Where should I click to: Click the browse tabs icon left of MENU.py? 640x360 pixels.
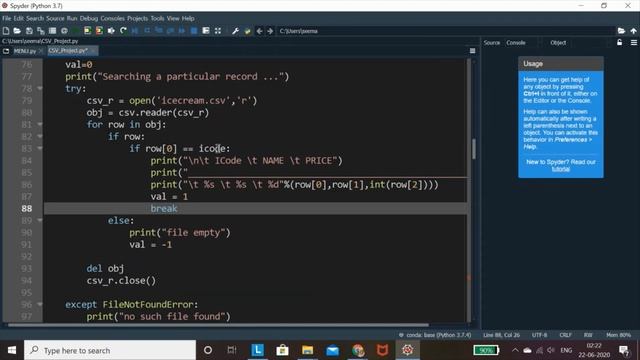coord(6,51)
